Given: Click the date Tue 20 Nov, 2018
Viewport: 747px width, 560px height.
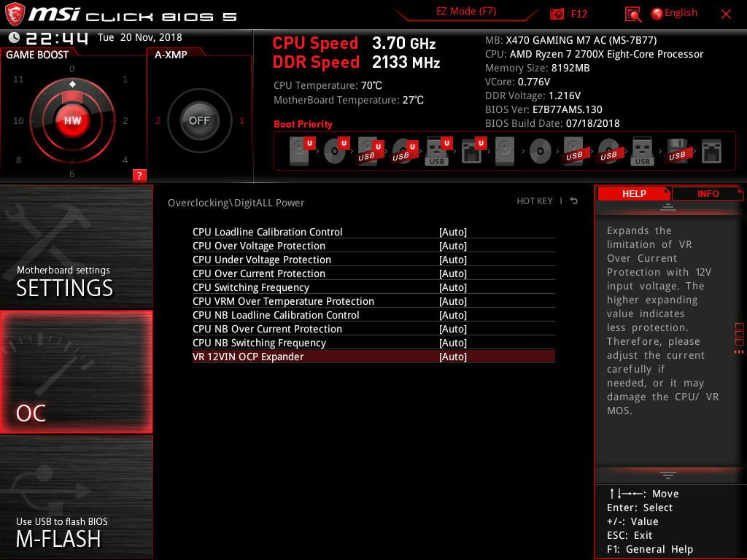Looking at the screenshot, I should point(139,37).
